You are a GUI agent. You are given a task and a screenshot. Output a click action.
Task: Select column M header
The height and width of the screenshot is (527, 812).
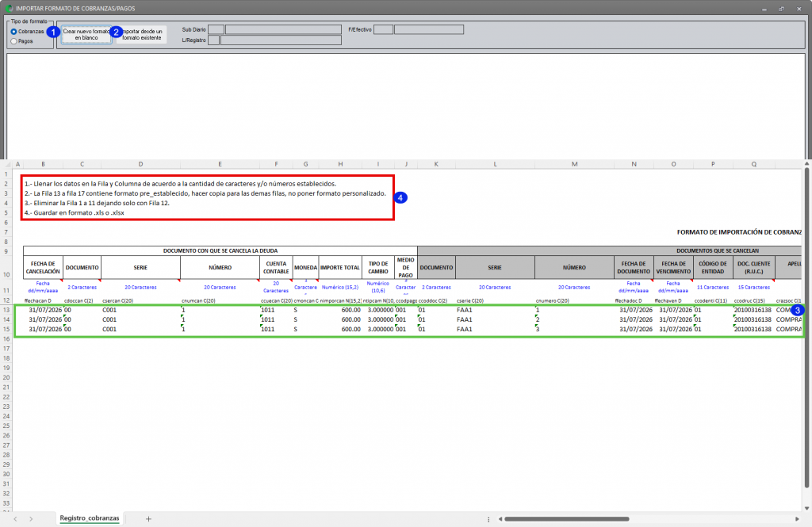coord(574,164)
